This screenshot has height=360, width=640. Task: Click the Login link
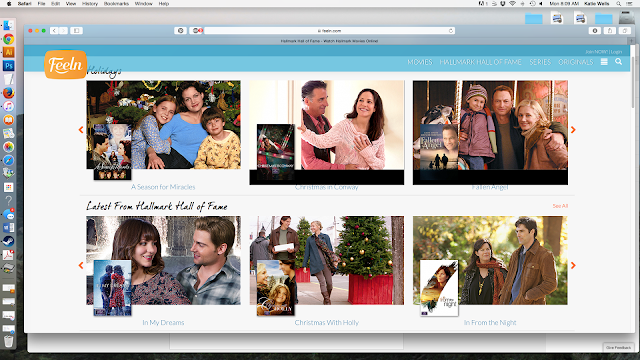(x=616, y=52)
